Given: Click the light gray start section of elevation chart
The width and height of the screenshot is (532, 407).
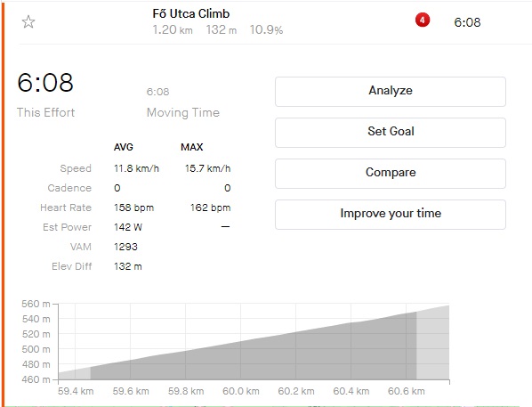Looking at the screenshot, I should click(x=75, y=374).
